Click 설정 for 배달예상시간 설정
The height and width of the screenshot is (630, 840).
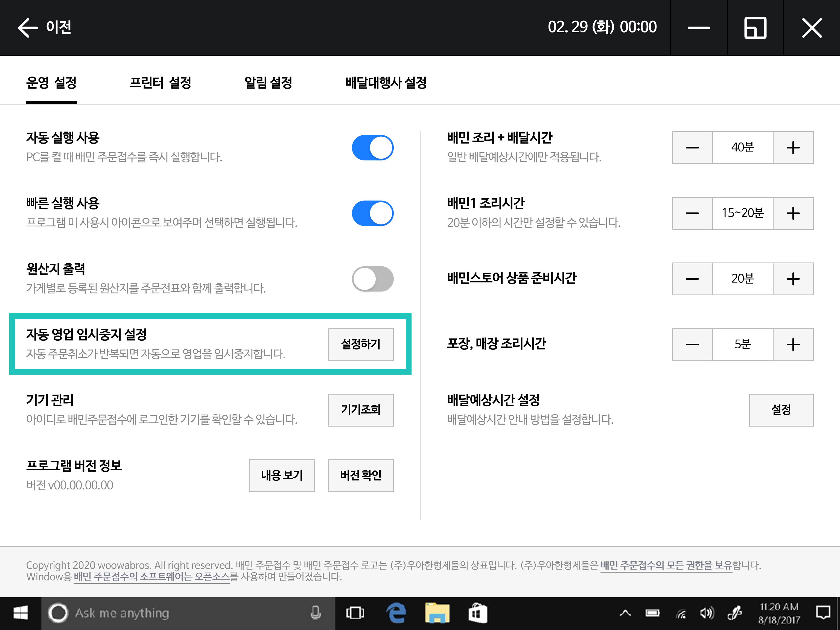coord(781,410)
